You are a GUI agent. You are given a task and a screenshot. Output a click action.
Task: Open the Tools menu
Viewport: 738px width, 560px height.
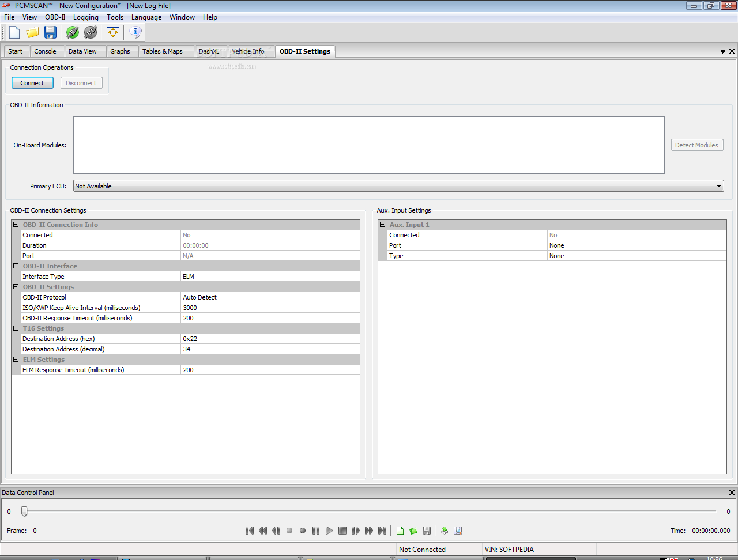pos(115,17)
